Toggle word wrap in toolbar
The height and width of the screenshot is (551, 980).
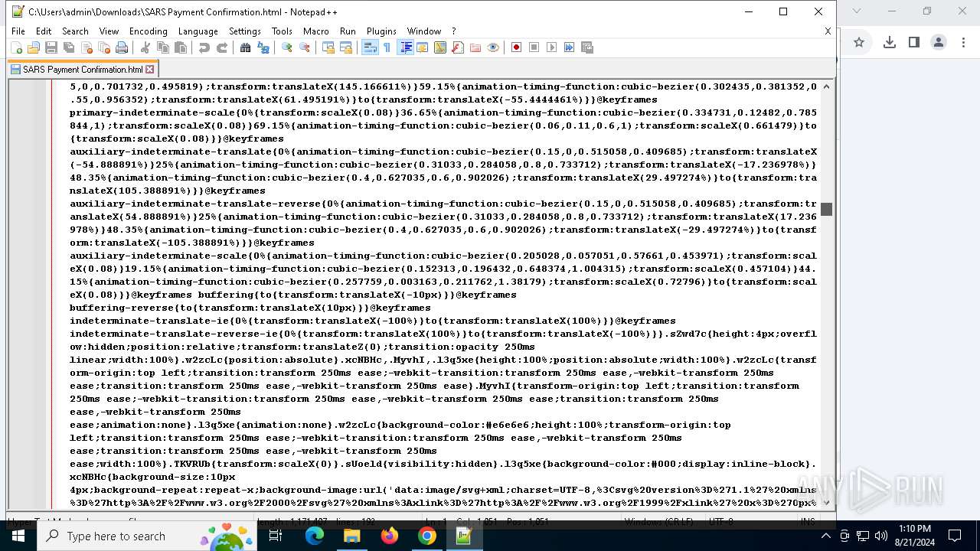click(370, 47)
